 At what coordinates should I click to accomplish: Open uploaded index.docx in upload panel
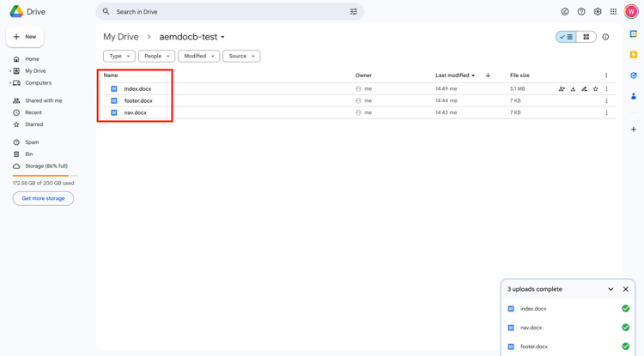click(568, 309)
